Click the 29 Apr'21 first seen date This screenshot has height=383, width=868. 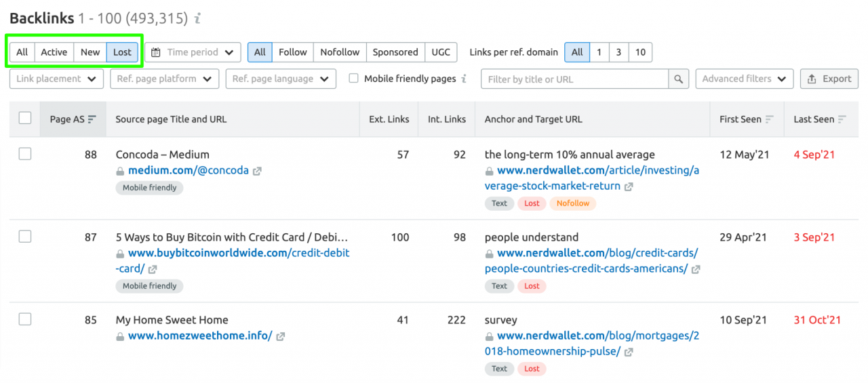point(743,237)
